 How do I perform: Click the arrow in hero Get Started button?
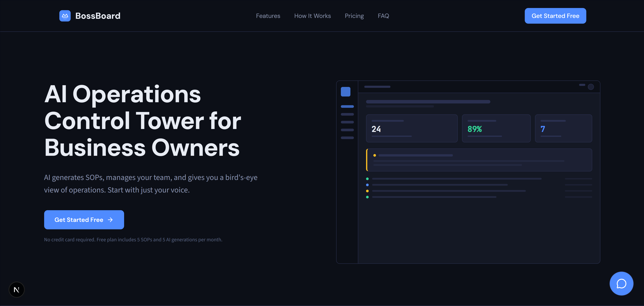coord(110,220)
